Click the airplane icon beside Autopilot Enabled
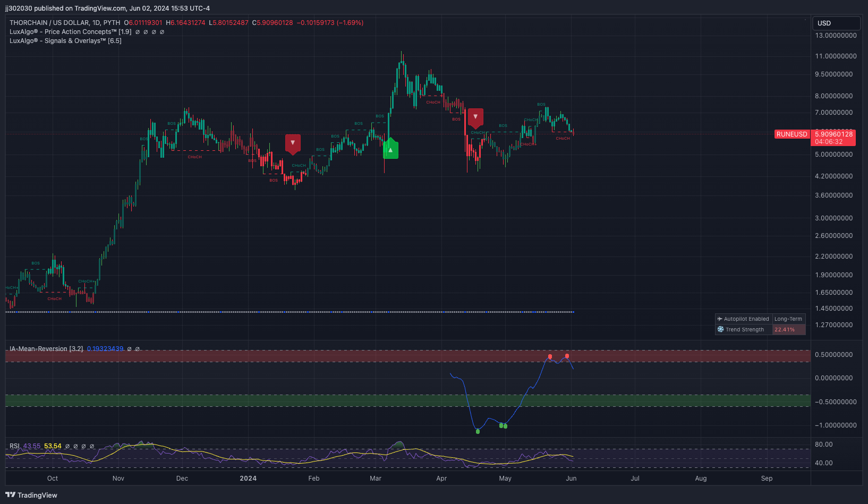The width and height of the screenshot is (868, 504). tap(720, 319)
